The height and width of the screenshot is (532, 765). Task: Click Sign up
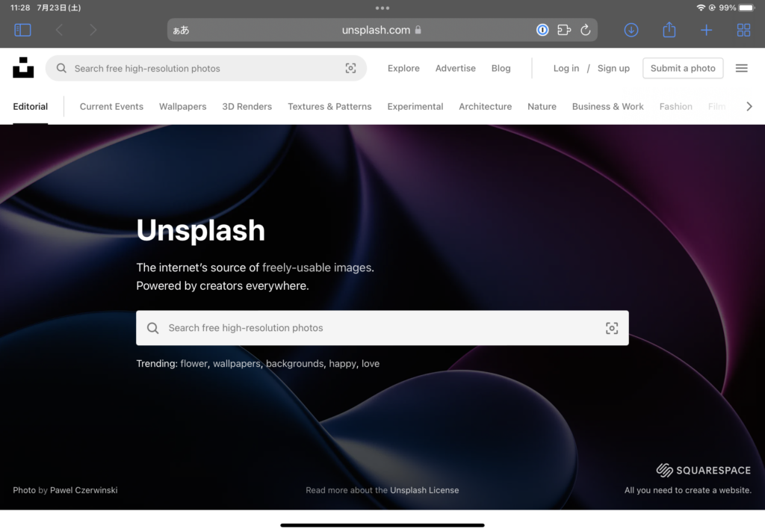pyautogui.click(x=613, y=68)
